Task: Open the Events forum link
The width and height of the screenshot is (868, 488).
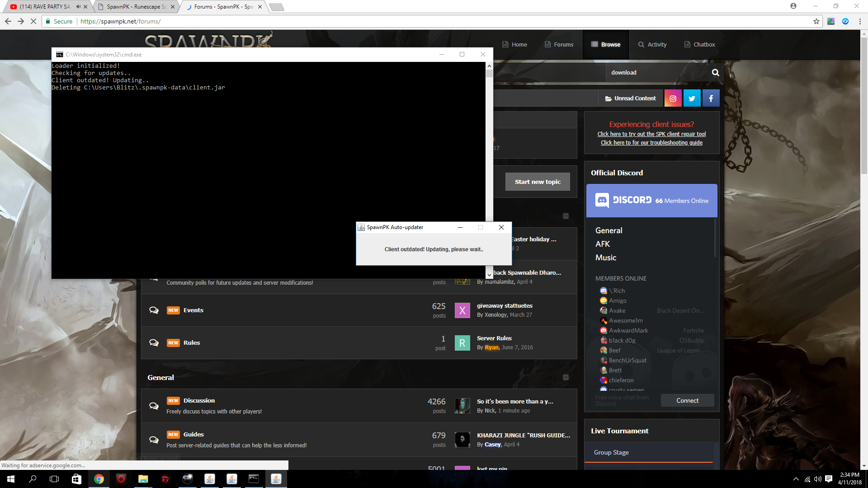Action: point(193,310)
